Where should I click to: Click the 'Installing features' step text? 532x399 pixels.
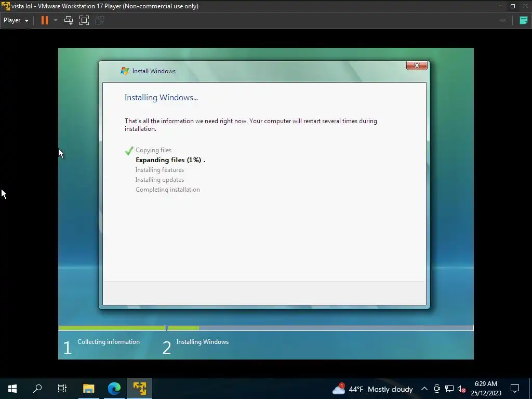coord(159,170)
